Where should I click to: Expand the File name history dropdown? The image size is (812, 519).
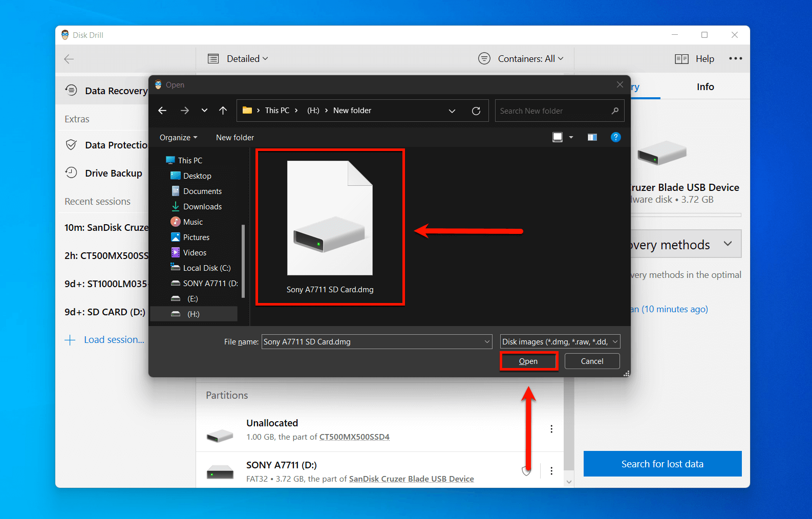point(487,341)
